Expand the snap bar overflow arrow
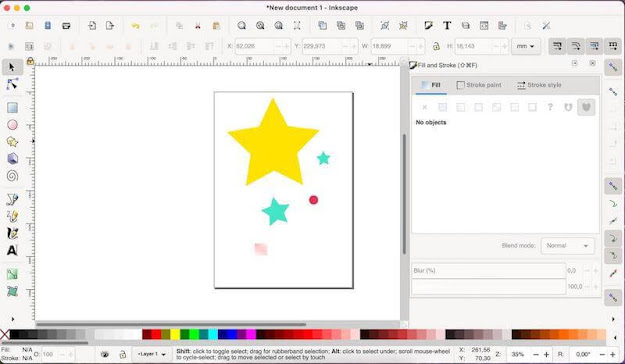Screen dimensions: 625x364 [x=613, y=319]
